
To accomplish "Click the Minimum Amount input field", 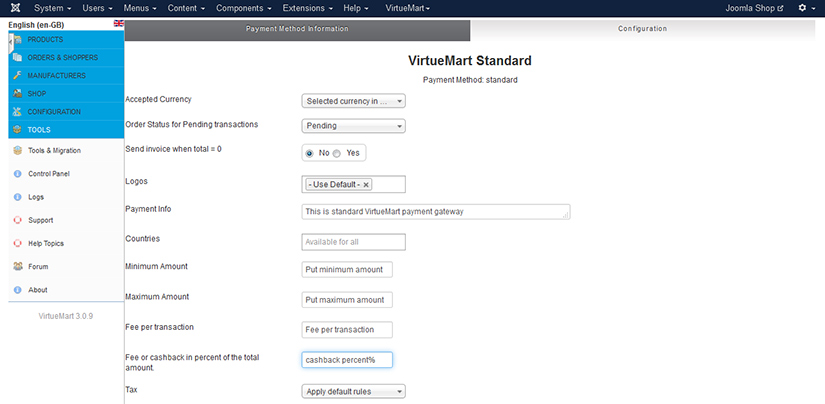I will pyautogui.click(x=347, y=270).
